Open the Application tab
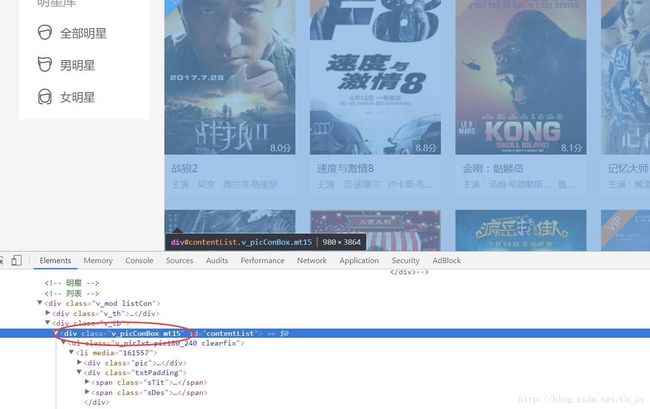 pyautogui.click(x=359, y=260)
